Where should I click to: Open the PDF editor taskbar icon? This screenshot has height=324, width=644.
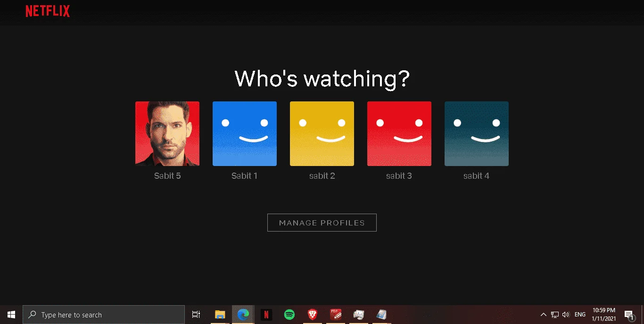[336, 315]
